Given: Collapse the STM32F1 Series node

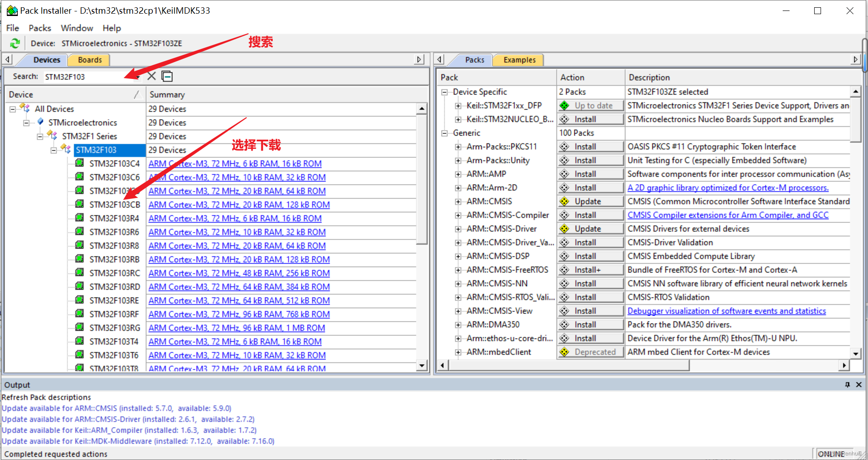Looking at the screenshot, I should [40, 136].
